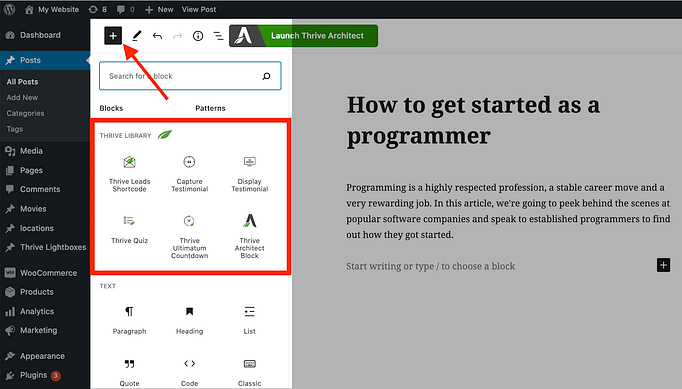Open the Products menu
This screenshot has width=682, height=389.
(45, 292)
